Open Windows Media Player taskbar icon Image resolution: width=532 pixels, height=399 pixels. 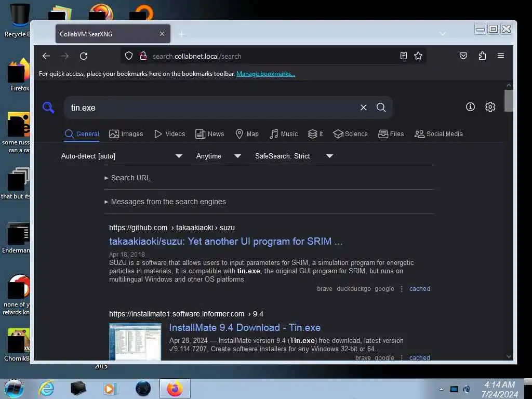tap(109, 389)
